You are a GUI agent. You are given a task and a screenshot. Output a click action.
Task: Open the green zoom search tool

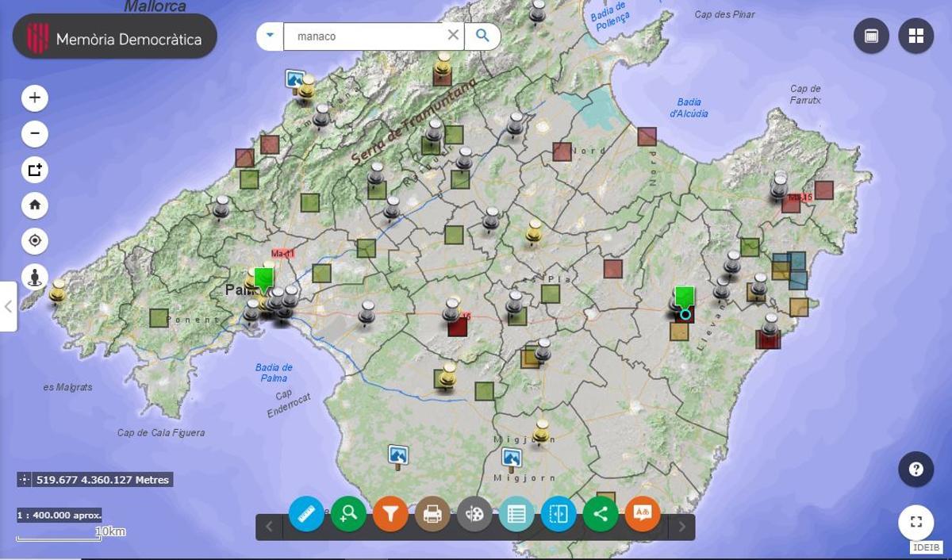[348, 514]
